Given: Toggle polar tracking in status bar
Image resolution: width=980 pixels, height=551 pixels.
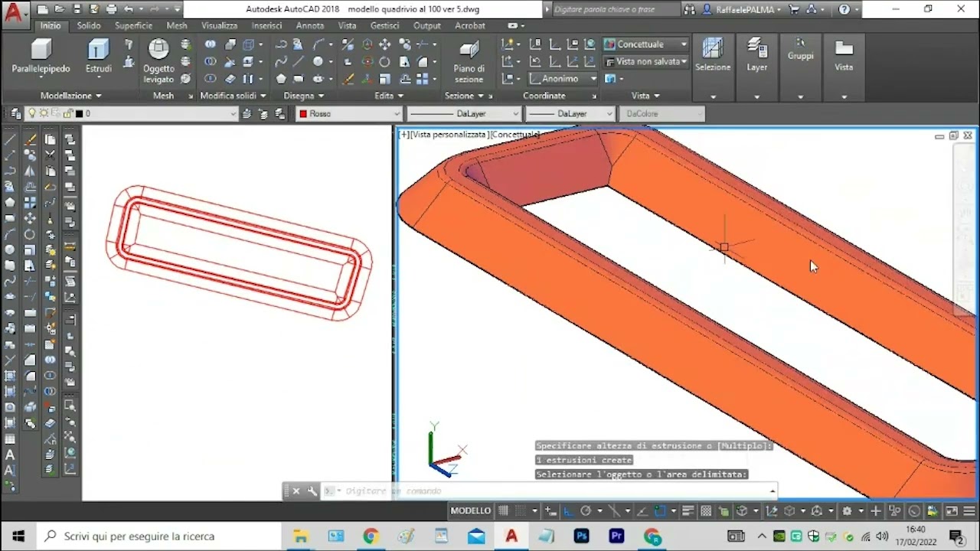Looking at the screenshot, I should pyautogui.click(x=586, y=511).
